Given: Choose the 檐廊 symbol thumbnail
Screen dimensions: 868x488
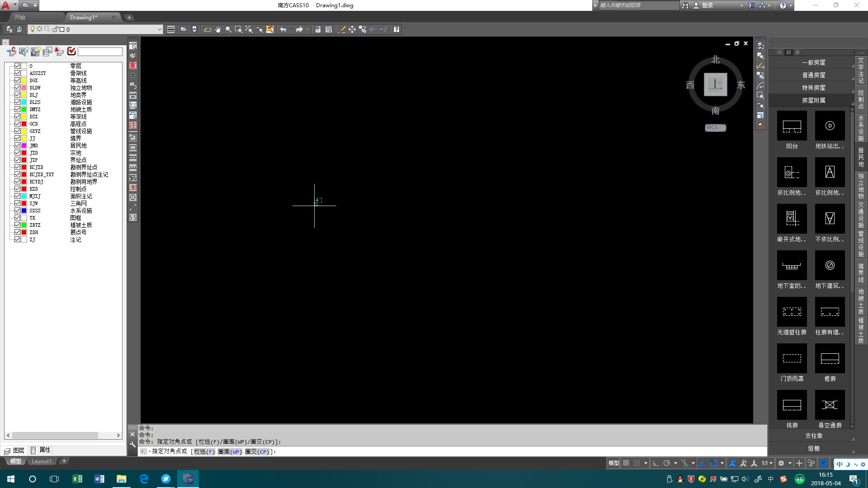Looking at the screenshot, I should 830,359.
